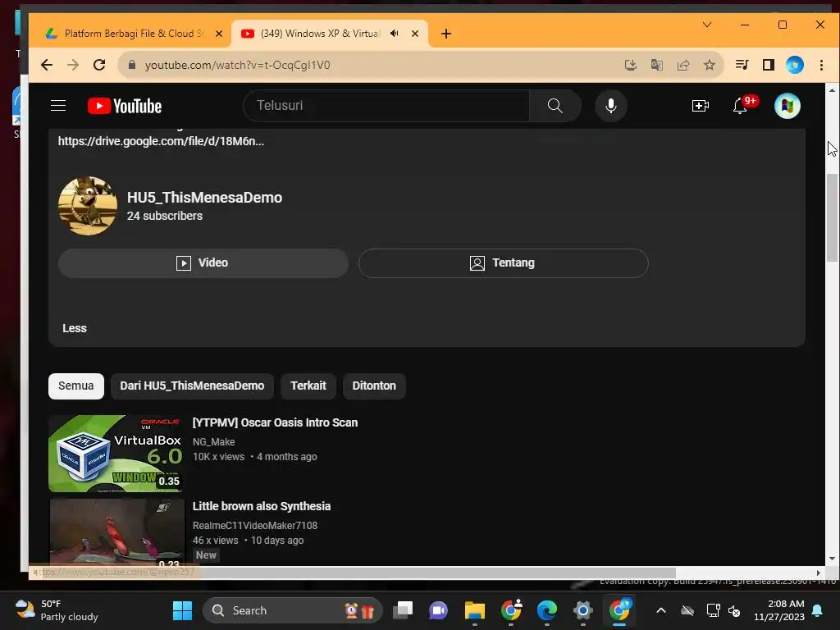Open the NG_Make channel link
The height and width of the screenshot is (630, 840).
[214, 441]
